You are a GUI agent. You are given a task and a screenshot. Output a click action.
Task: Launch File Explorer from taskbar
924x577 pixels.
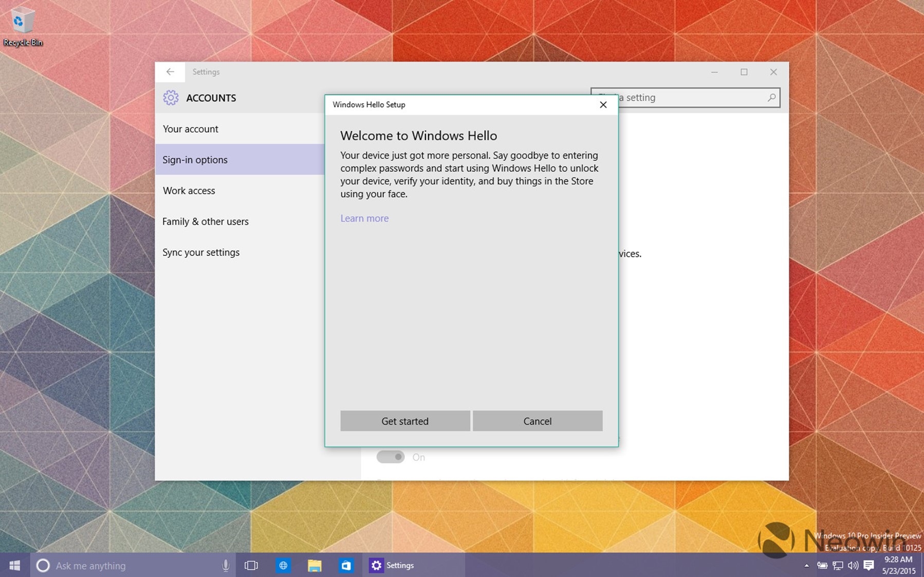click(x=315, y=565)
